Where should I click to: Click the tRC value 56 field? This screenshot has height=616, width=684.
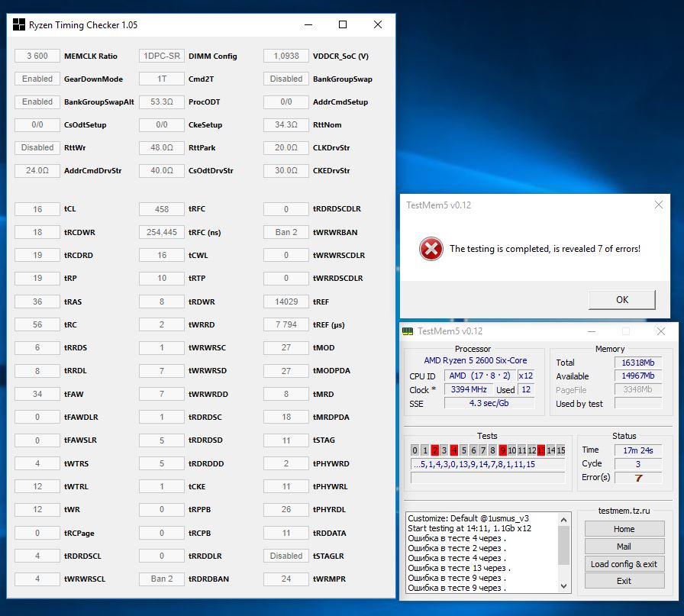click(x=37, y=324)
